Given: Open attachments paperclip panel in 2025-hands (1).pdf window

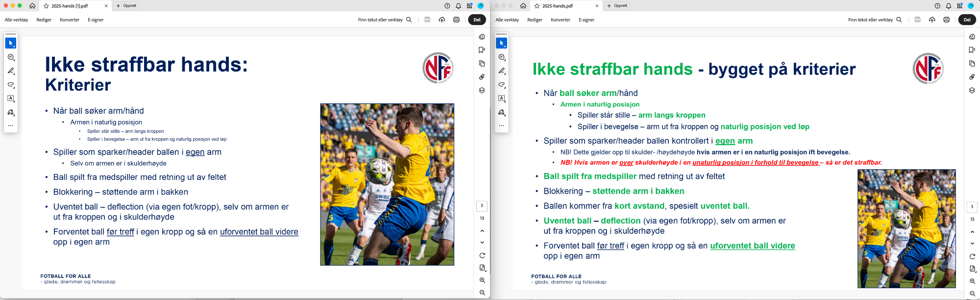Looking at the screenshot, I should [482, 77].
